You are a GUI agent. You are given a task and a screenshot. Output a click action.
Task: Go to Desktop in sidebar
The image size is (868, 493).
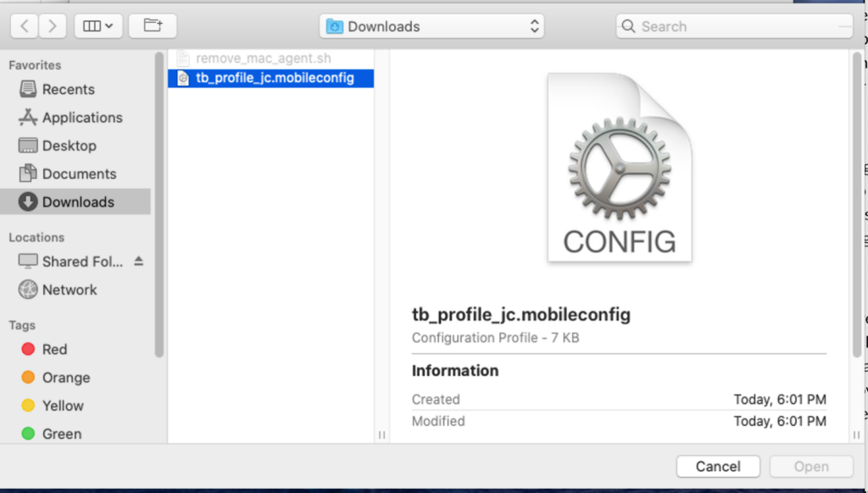click(69, 146)
